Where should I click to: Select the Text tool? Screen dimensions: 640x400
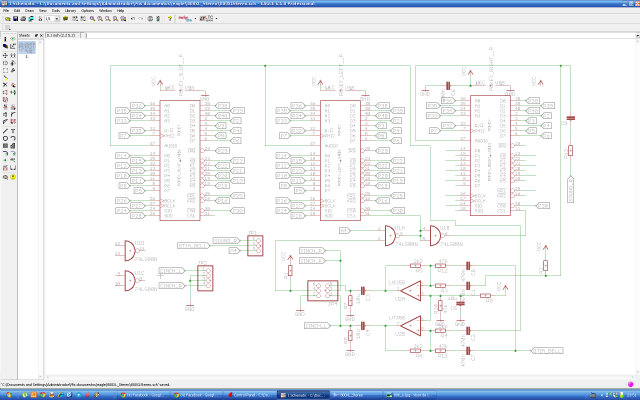point(13,131)
